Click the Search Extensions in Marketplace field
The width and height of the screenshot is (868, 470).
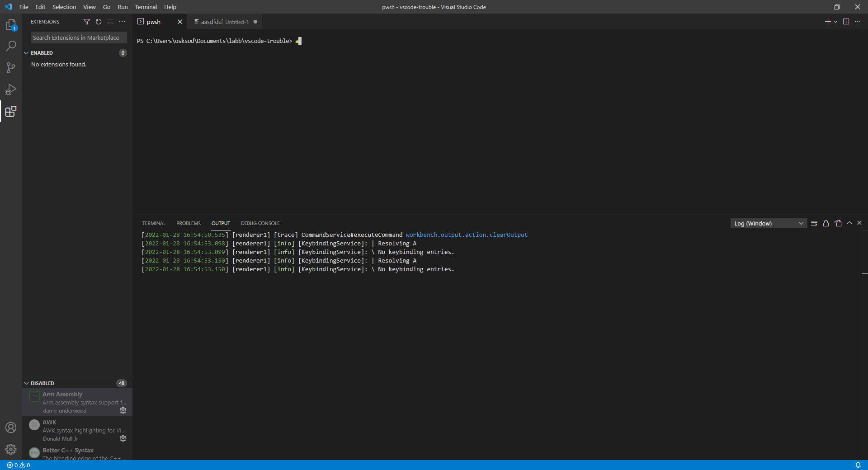(78, 38)
